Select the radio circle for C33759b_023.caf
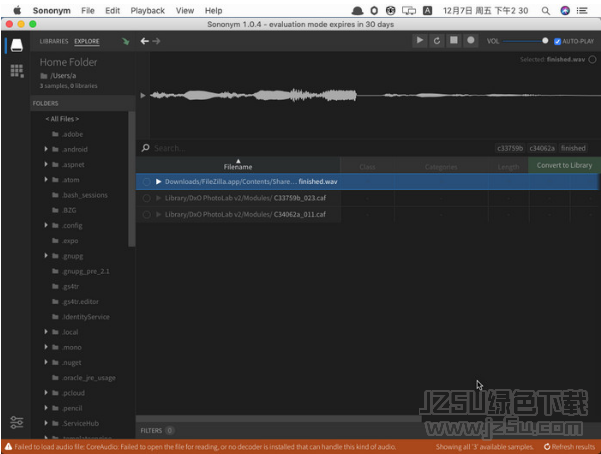The height and width of the screenshot is (454, 601). [146, 198]
